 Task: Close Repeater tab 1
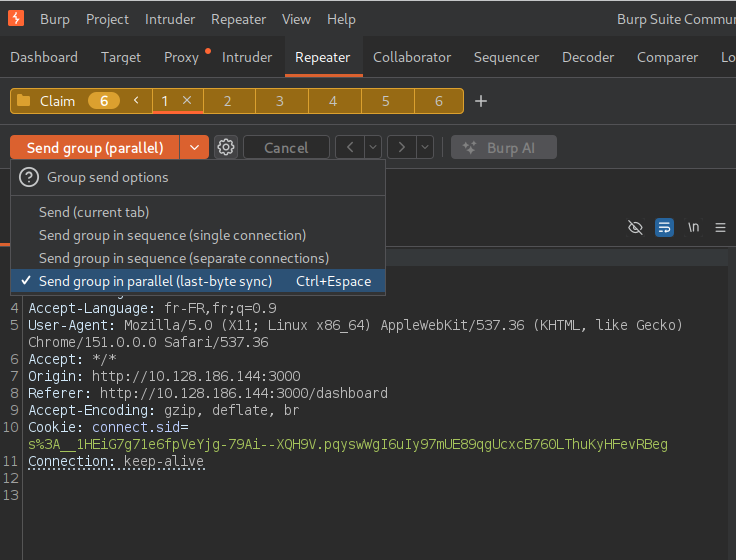click(187, 100)
